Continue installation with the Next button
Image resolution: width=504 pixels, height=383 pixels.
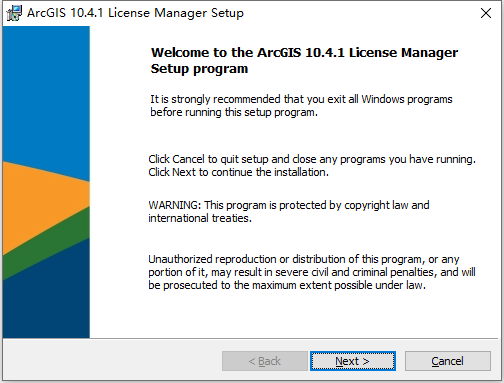point(353,361)
